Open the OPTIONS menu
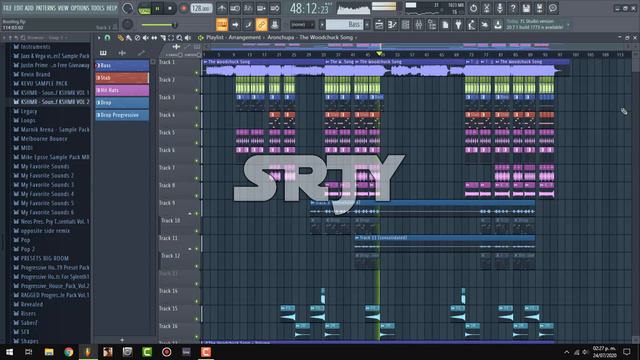Viewport: 640px width, 360px height. point(80,8)
